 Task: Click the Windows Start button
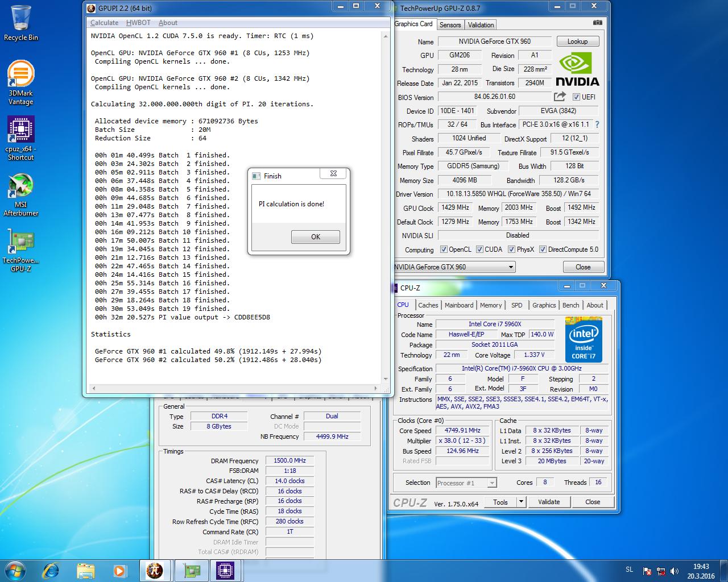(15, 571)
